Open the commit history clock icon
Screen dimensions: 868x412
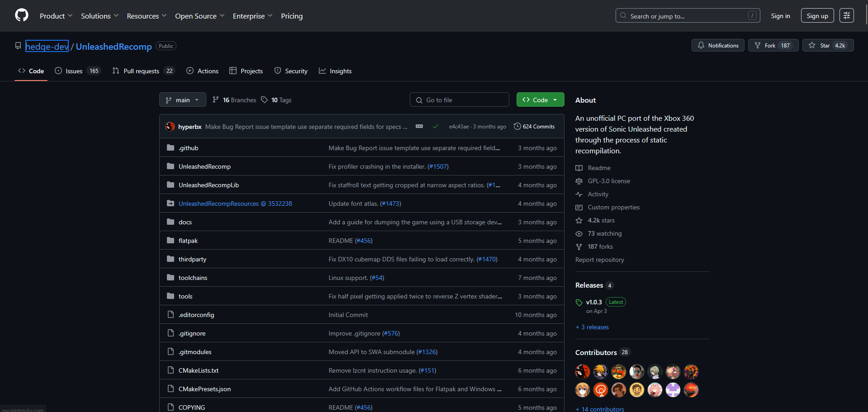click(517, 126)
